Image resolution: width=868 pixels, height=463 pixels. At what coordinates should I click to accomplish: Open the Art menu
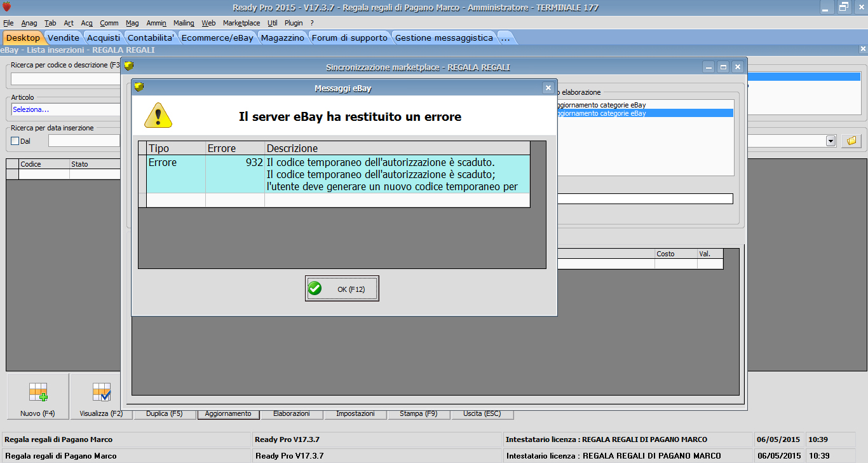[69, 23]
